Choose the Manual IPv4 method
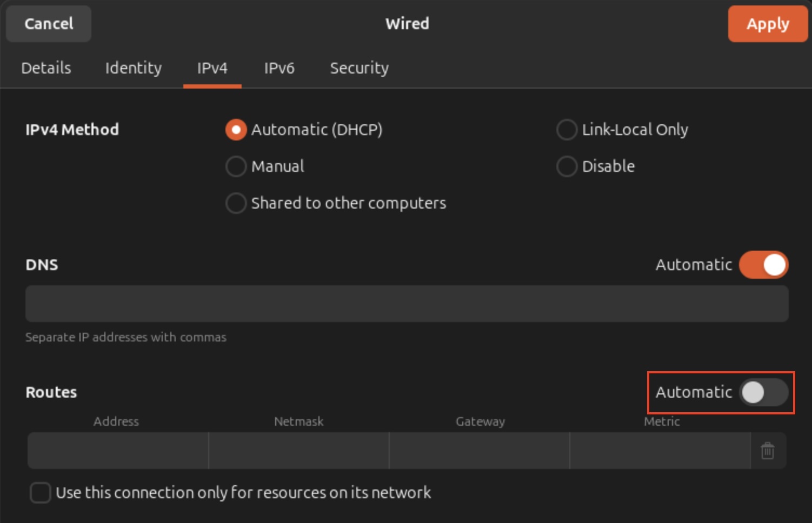812x523 pixels. 236,166
